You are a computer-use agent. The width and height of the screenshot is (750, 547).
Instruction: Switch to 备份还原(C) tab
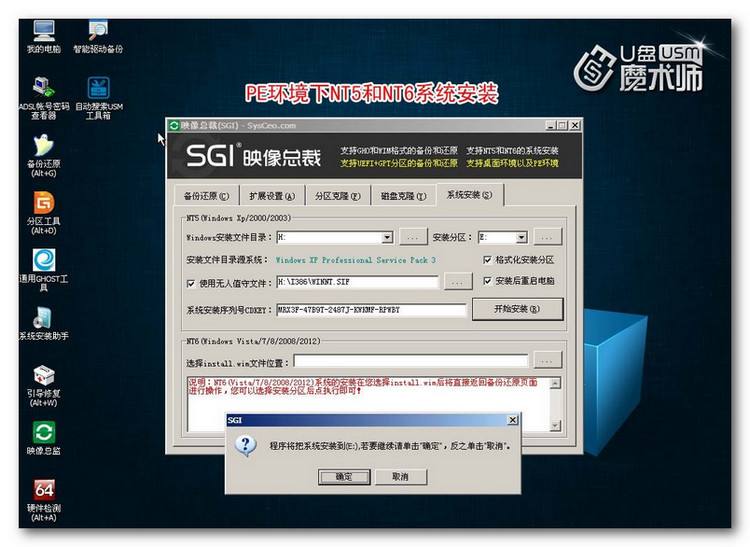pyautogui.click(x=206, y=196)
